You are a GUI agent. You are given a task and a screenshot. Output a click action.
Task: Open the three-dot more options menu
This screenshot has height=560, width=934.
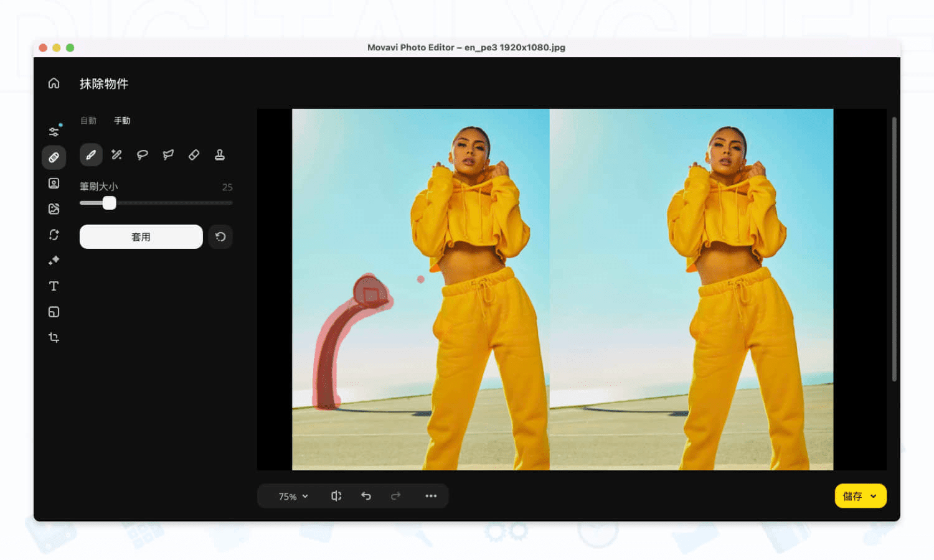(x=431, y=496)
